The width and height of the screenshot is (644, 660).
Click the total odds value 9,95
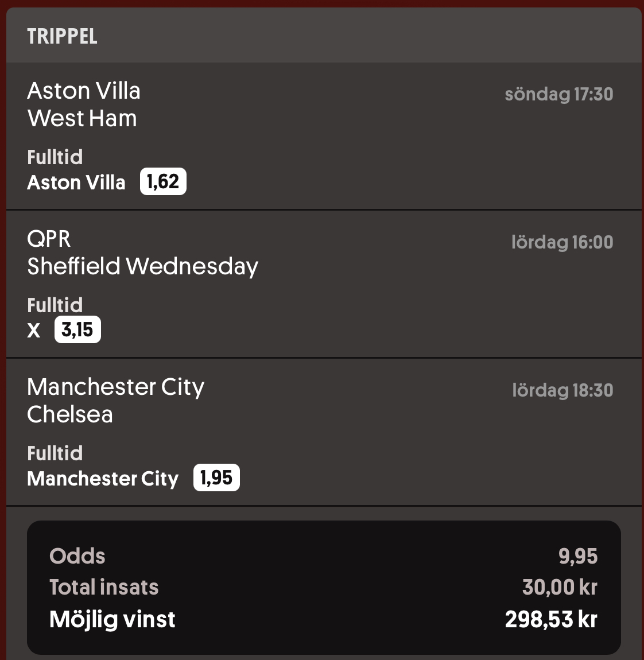578,556
